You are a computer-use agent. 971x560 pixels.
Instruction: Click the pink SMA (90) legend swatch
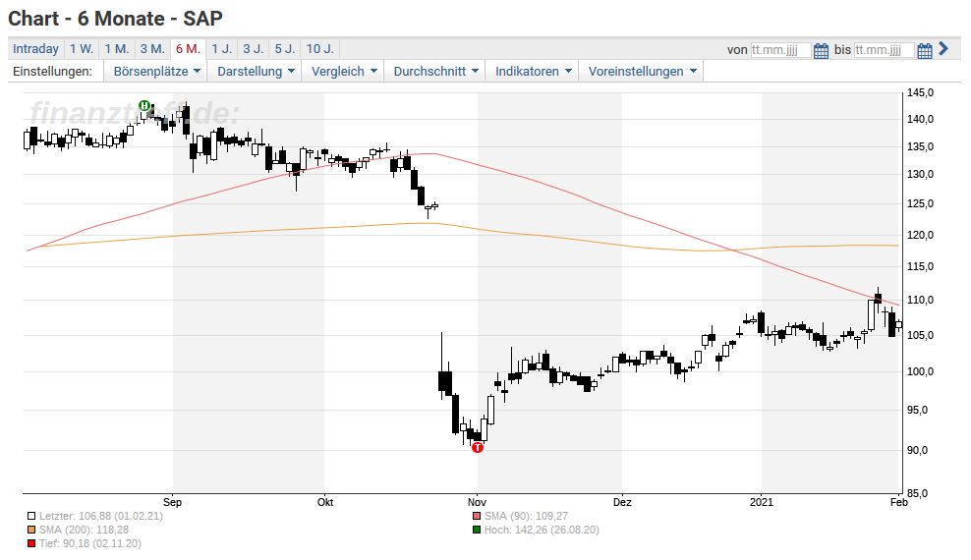pos(477,516)
